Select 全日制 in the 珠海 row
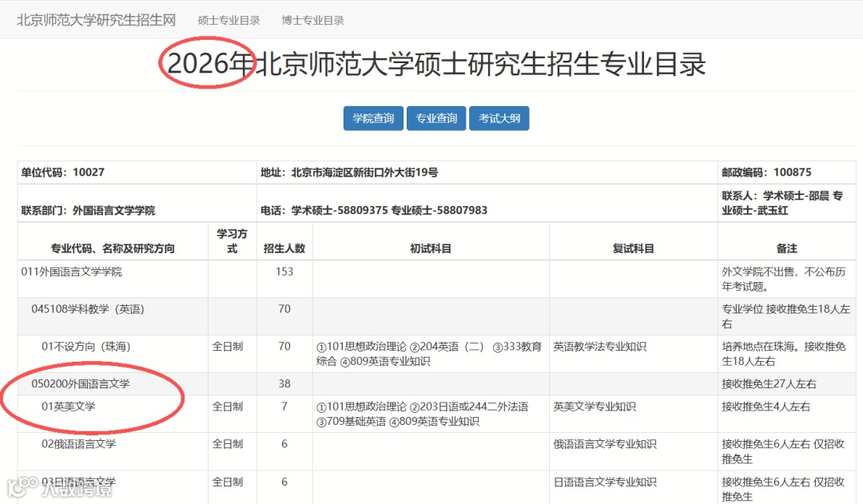This screenshot has height=504, width=863. tap(227, 347)
